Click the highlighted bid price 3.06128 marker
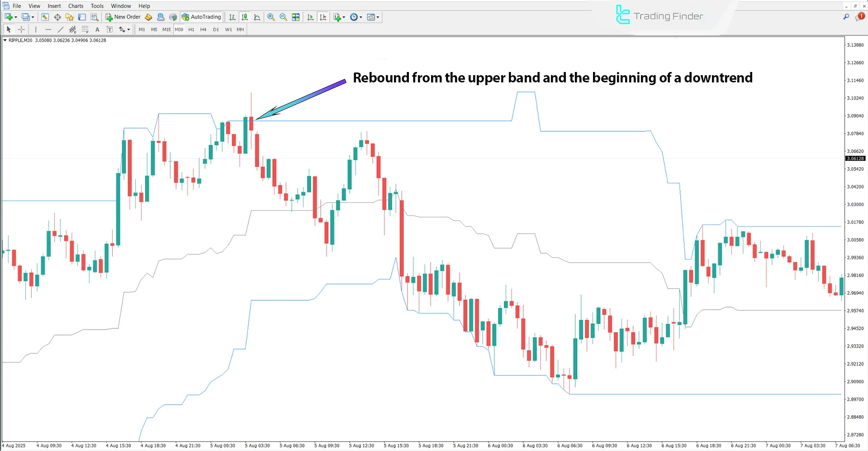868x451 pixels. point(855,158)
